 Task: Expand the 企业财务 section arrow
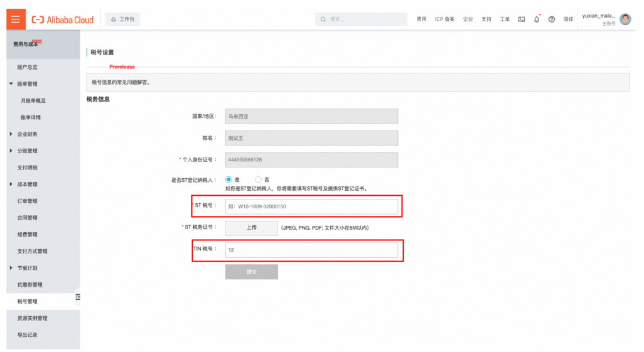[11, 134]
